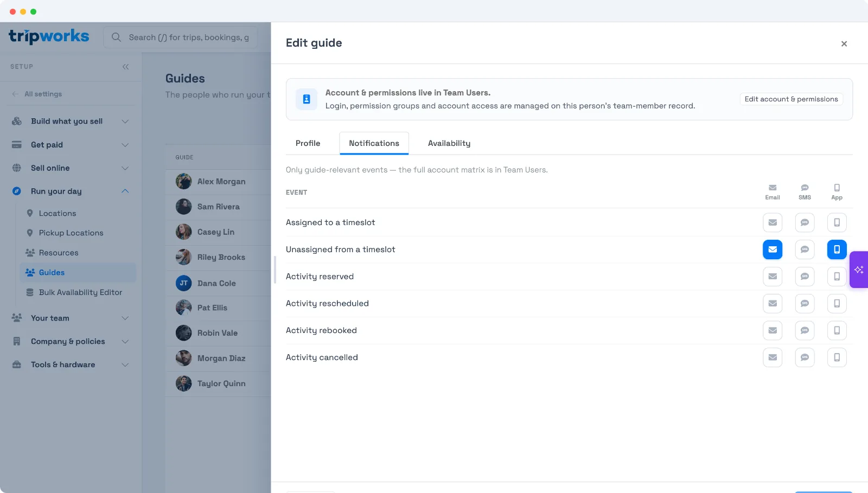Toggle Email for Activity rescheduled
Screen dimensions: 868x493
(773, 304)
